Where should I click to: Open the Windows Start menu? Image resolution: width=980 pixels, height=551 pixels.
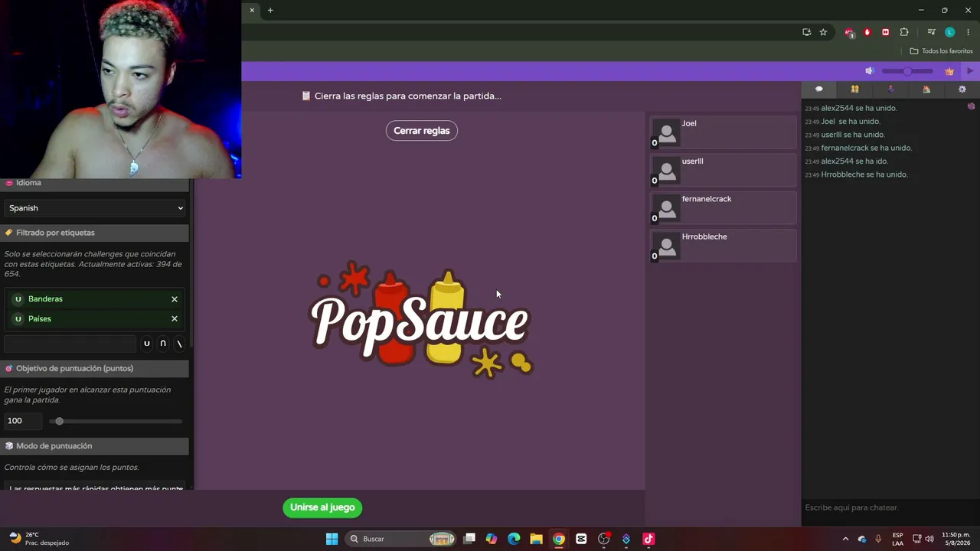[x=332, y=539]
